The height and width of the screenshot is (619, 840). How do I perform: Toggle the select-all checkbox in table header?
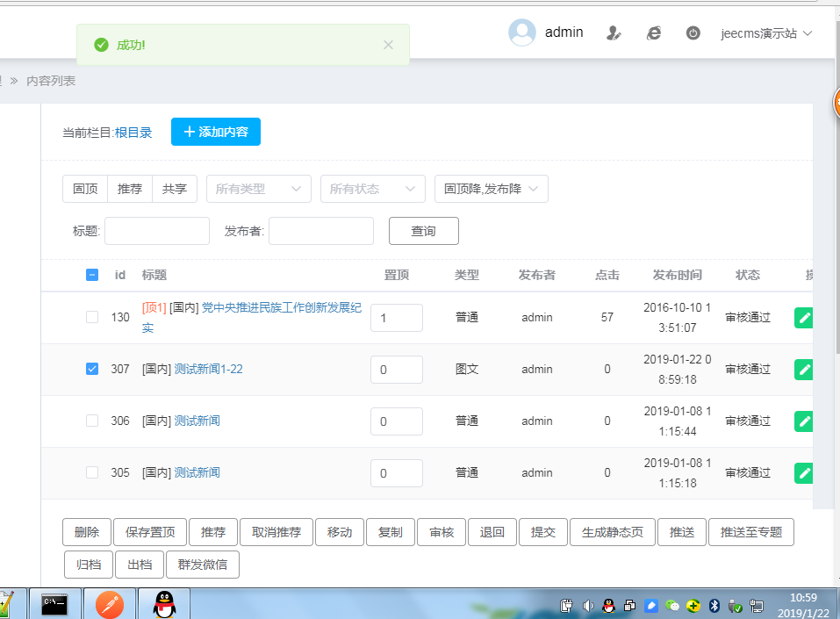tap(92, 275)
